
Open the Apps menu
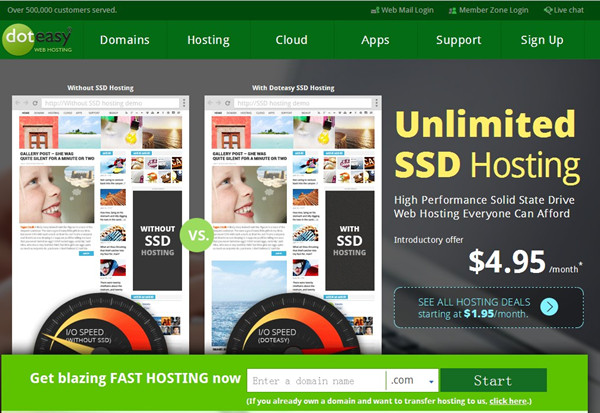(x=375, y=40)
